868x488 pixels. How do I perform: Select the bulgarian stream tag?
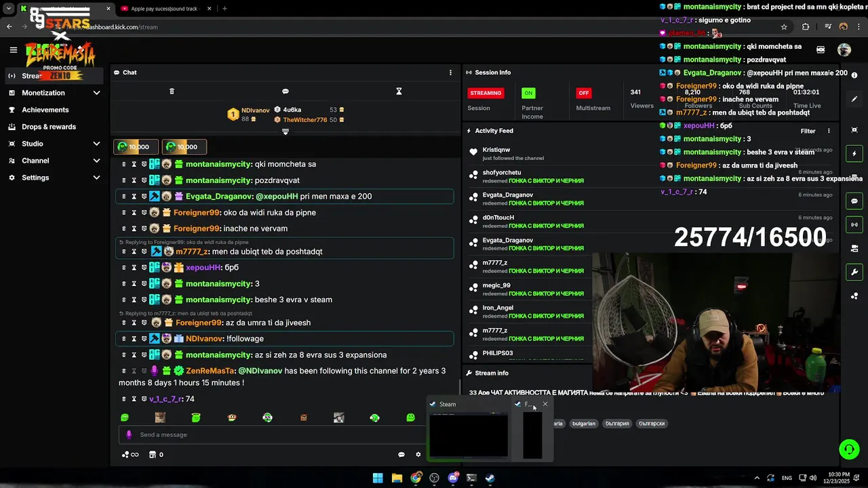pyautogui.click(x=583, y=424)
